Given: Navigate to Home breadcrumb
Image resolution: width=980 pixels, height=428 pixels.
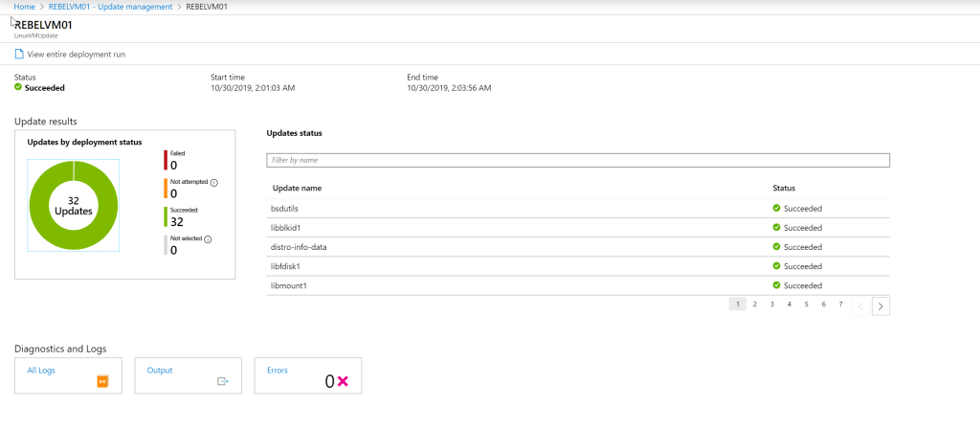Looking at the screenshot, I should coord(24,7).
